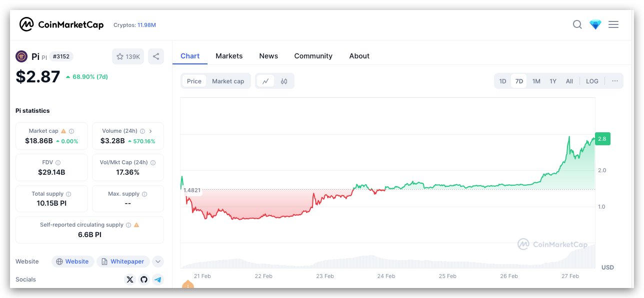Toggle chart to Price view
Image resolution: width=644 pixels, height=298 pixels.
(194, 81)
